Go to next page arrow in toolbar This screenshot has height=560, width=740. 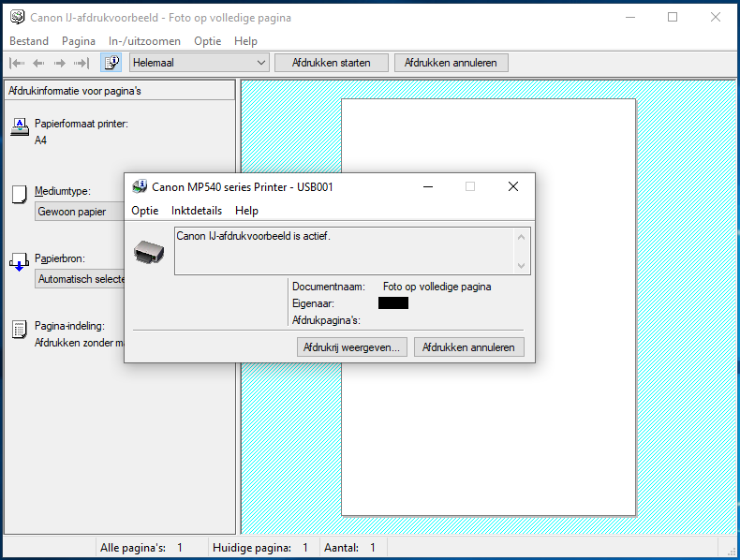pos(59,63)
